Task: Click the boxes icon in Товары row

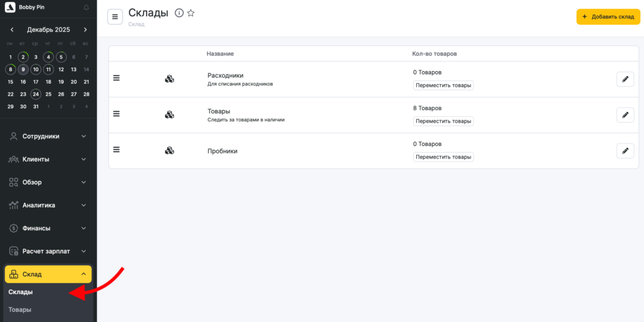Action: [169, 114]
